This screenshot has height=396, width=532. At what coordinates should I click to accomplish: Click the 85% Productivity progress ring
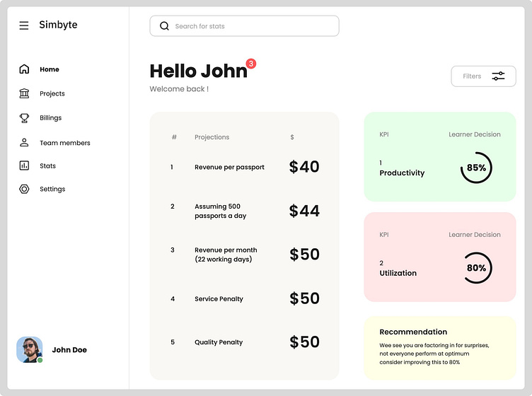point(476,168)
